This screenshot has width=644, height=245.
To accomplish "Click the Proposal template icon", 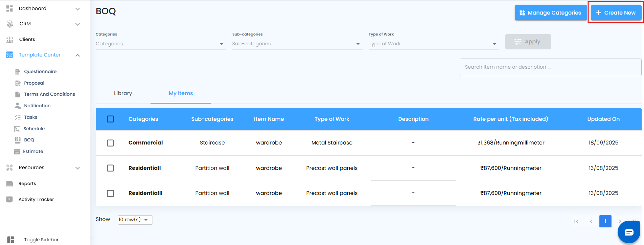I will (18, 83).
